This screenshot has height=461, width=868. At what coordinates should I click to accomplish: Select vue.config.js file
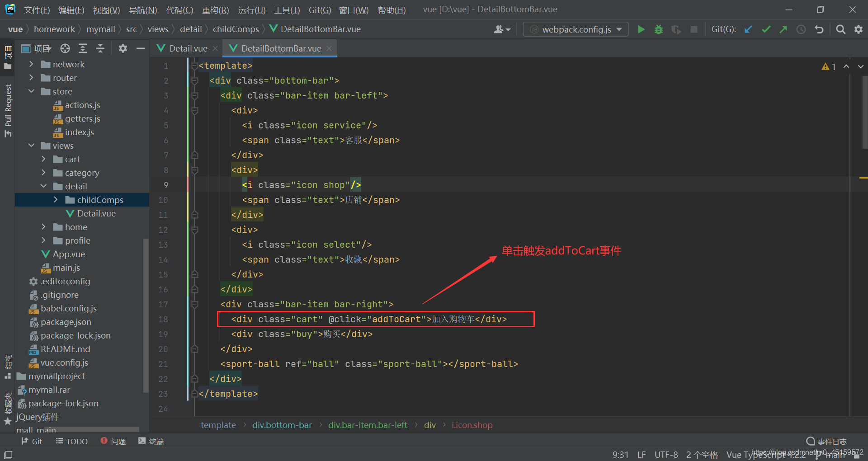[x=64, y=362]
